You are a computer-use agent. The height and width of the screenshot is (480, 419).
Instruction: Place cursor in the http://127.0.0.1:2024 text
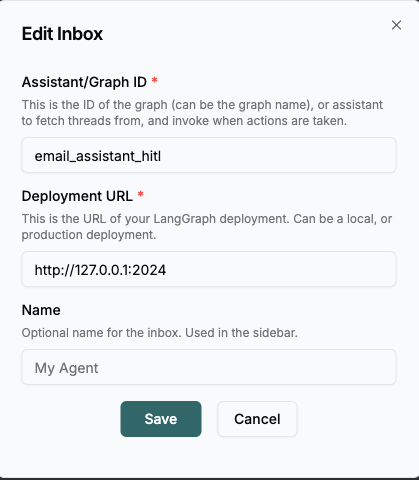point(100,270)
